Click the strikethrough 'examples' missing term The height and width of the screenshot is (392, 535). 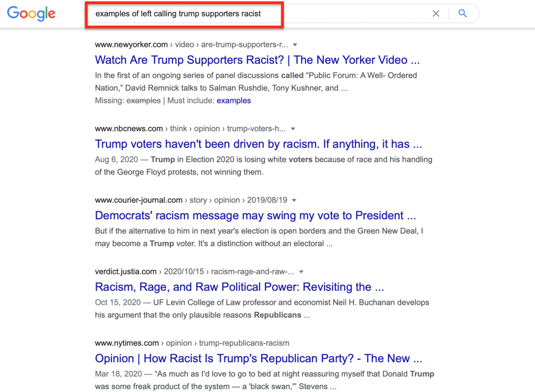143,101
